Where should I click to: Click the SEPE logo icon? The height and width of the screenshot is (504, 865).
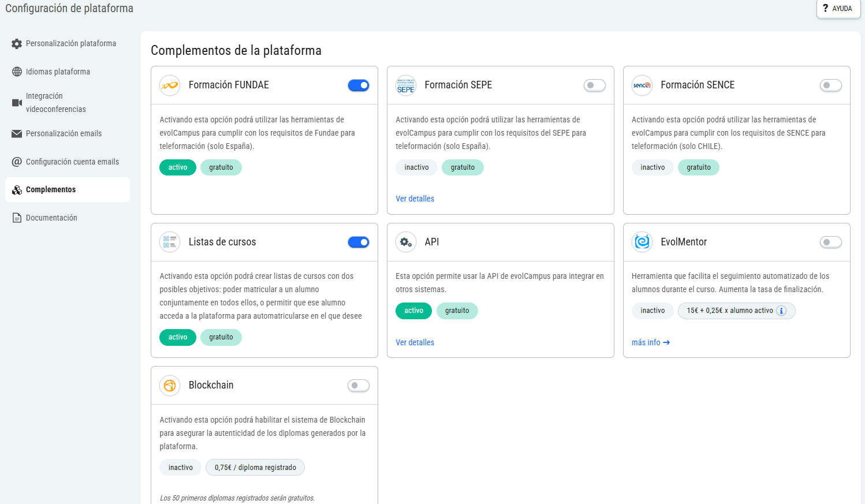406,85
